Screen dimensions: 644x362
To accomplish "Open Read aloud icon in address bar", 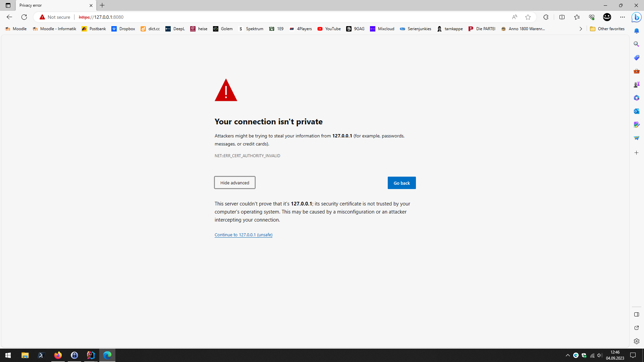I will pos(515,17).
